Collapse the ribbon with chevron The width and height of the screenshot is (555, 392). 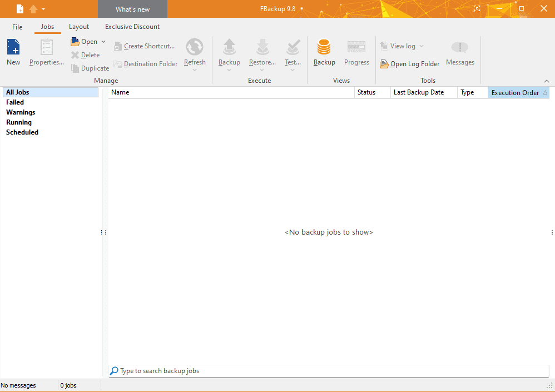point(547,81)
